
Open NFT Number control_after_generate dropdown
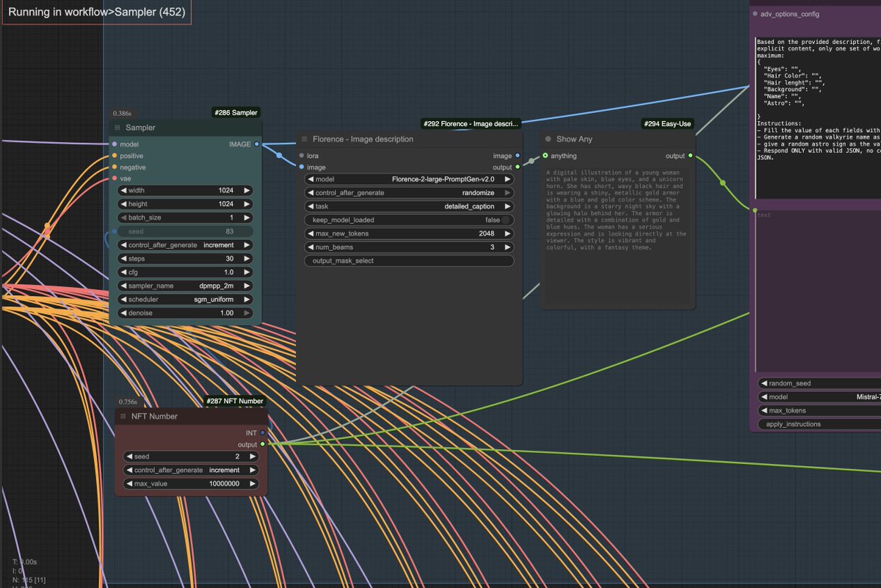pyautogui.click(x=191, y=470)
